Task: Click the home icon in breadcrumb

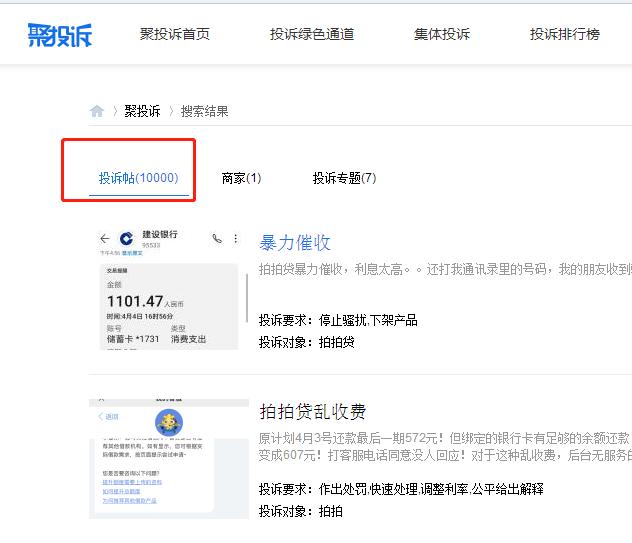Action: tap(97, 111)
